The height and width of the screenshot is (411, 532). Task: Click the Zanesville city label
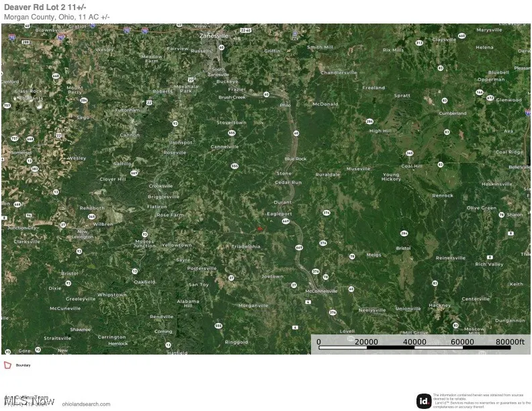(x=215, y=35)
